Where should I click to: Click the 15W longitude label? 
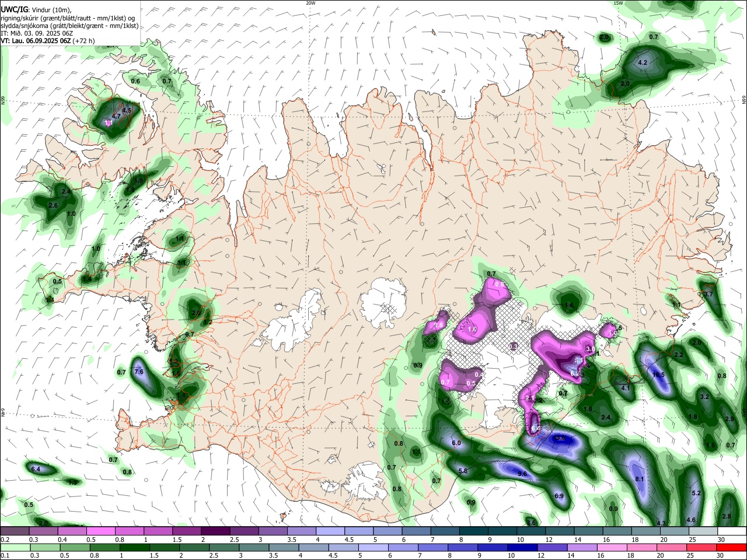pos(619,3)
